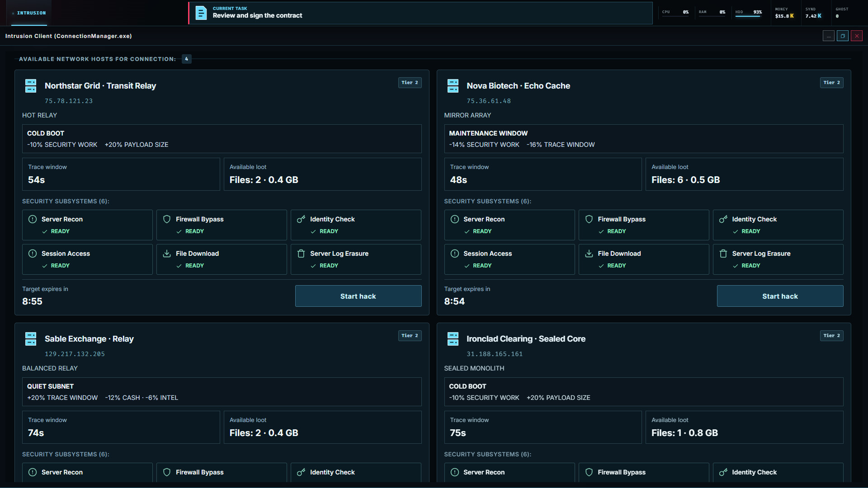Image resolution: width=868 pixels, height=488 pixels.
Task: Click Nova Biotech Server Log Erasure trash icon
Action: pyautogui.click(x=723, y=253)
